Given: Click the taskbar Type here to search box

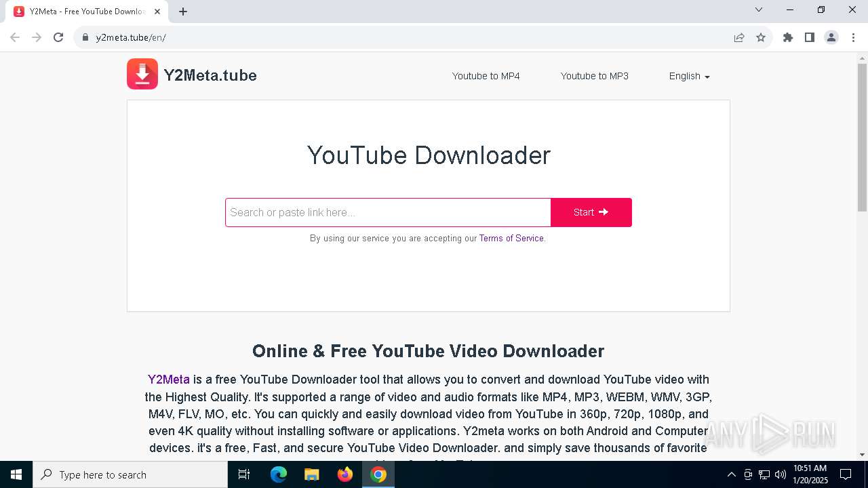Looking at the screenshot, I should [130, 474].
